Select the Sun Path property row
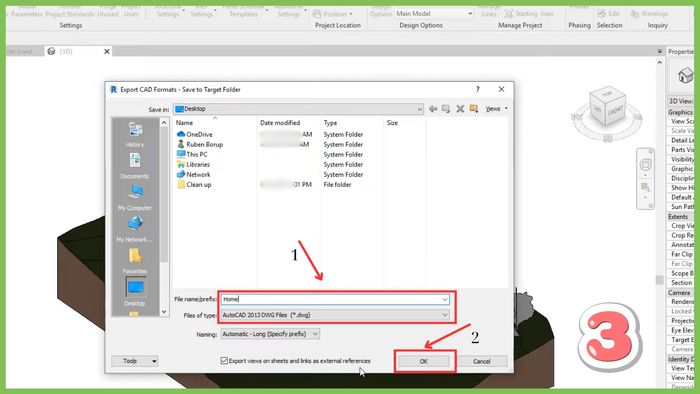 pos(681,207)
